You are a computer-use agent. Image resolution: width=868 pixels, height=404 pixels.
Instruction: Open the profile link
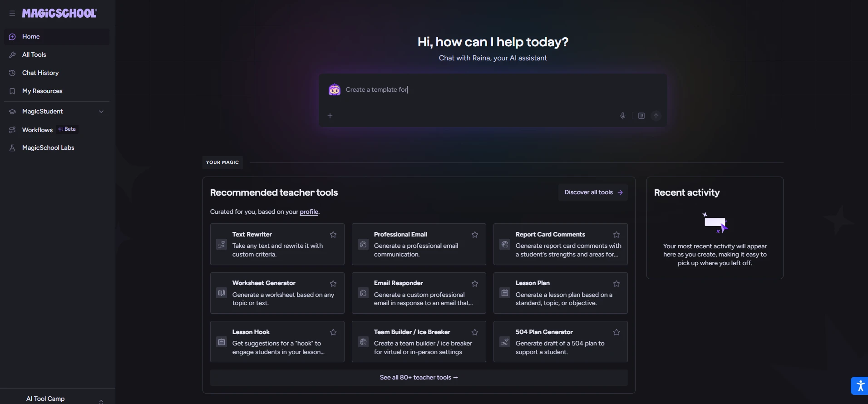click(x=309, y=212)
